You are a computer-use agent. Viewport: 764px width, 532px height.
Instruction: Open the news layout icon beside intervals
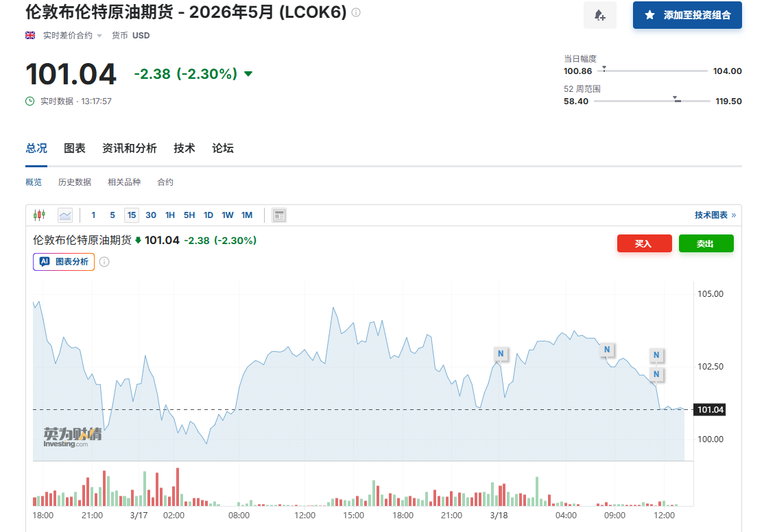(x=278, y=215)
